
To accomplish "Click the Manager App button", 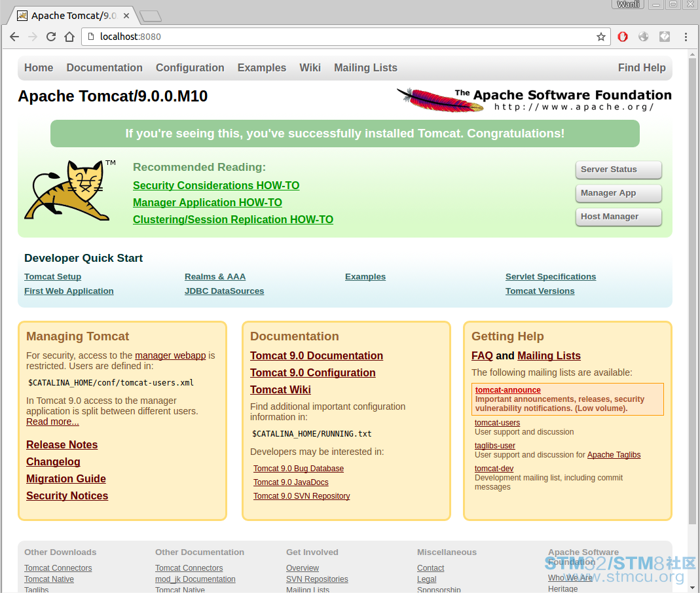I will point(618,193).
